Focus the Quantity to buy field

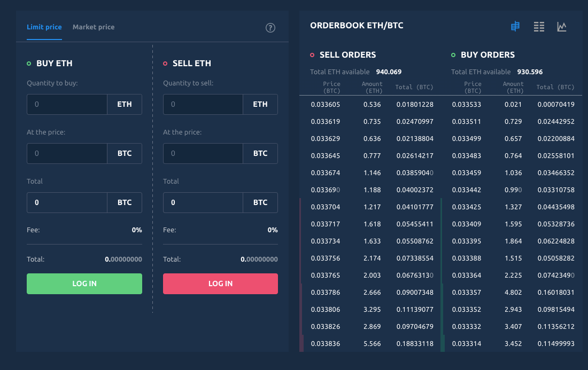[67, 104]
